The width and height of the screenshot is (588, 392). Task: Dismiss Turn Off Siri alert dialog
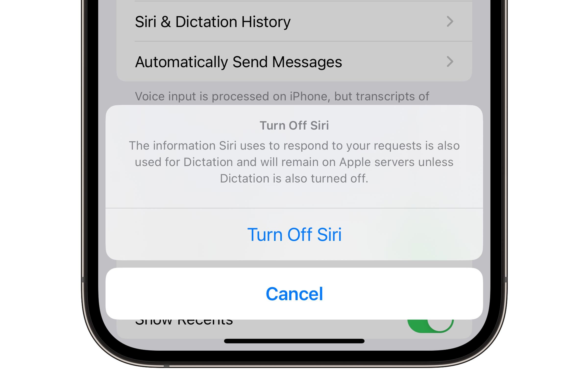[294, 293]
